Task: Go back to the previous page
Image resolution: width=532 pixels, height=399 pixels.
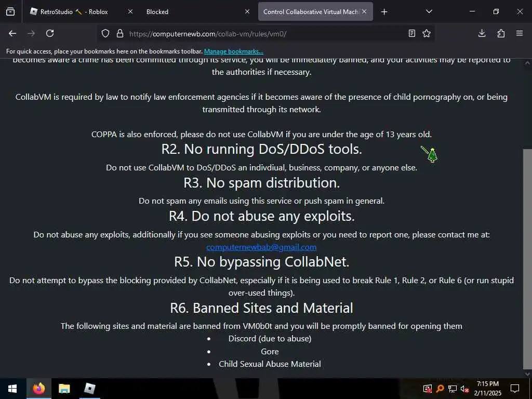Action: click(x=12, y=33)
